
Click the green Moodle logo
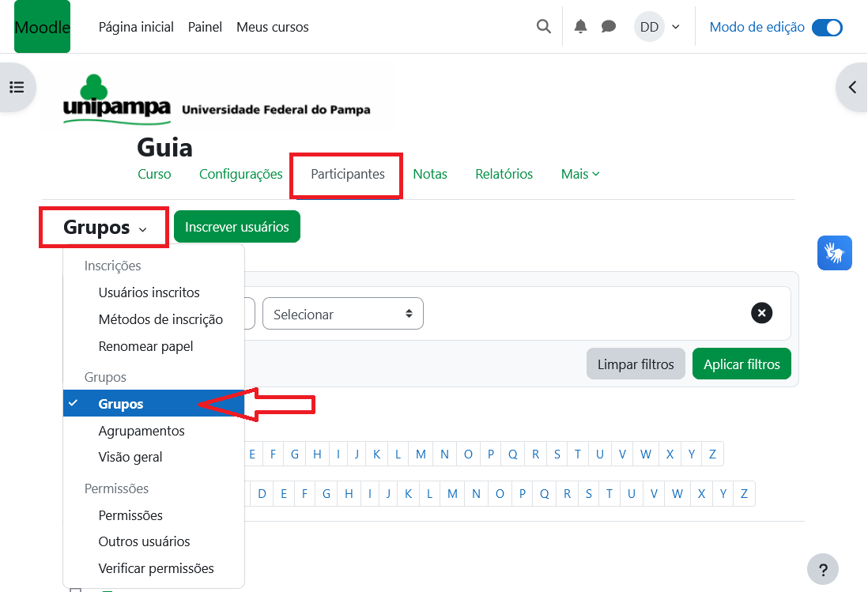click(42, 27)
